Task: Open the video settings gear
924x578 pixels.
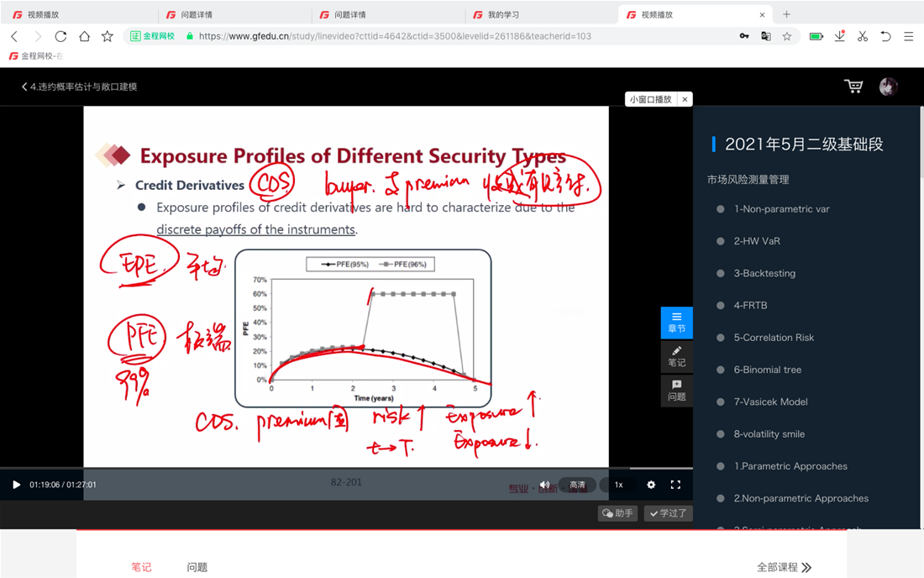Action: click(650, 485)
